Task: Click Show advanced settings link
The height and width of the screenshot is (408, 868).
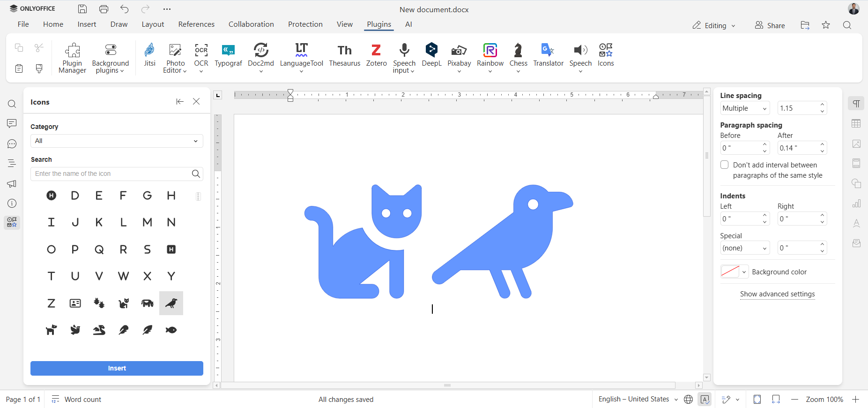Action: pyautogui.click(x=777, y=294)
